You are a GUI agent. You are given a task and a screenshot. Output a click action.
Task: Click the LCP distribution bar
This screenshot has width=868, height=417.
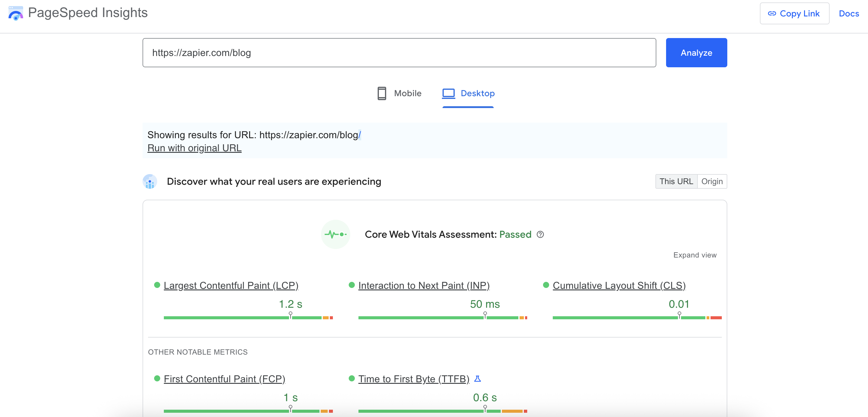tap(248, 318)
